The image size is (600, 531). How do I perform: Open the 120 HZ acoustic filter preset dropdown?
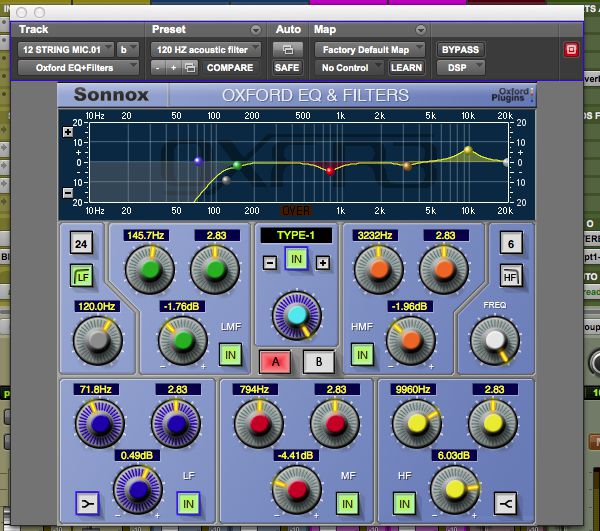point(206,50)
